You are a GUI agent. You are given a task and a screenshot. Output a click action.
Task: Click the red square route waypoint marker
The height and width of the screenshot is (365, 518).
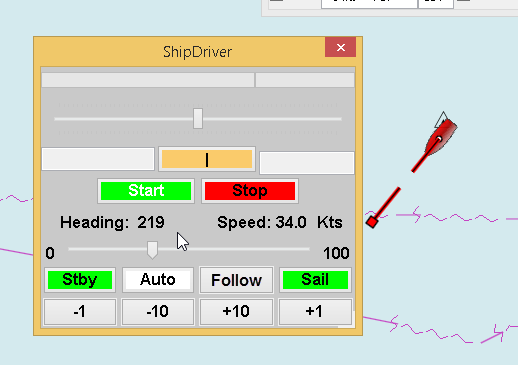tap(372, 222)
